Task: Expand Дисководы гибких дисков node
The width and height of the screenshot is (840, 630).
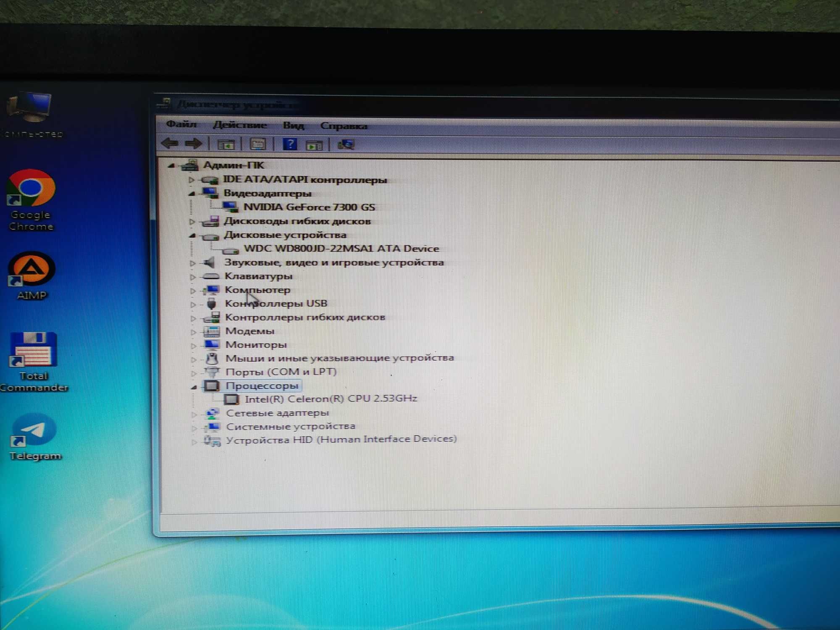Action: [x=192, y=221]
